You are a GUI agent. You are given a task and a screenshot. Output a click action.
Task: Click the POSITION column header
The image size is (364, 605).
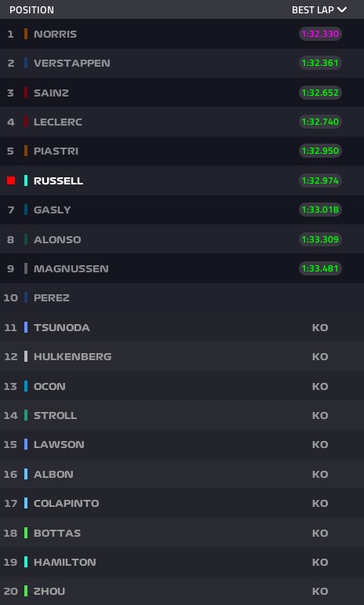[x=31, y=9]
